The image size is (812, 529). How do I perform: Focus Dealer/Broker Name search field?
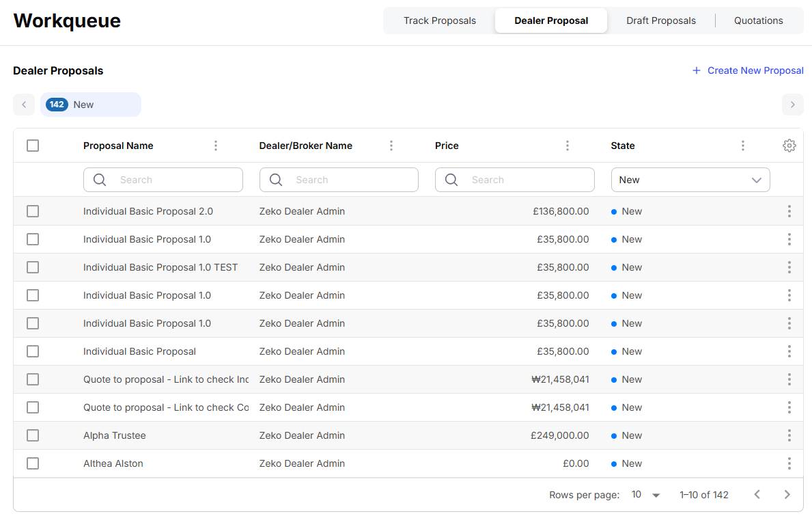point(339,180)
